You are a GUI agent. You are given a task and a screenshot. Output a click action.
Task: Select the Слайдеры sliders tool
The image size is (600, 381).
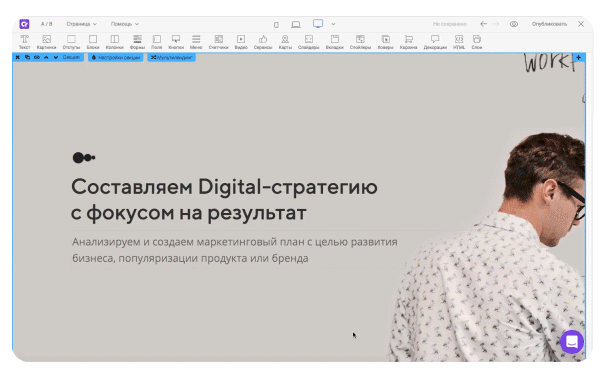tap(308, 42)
